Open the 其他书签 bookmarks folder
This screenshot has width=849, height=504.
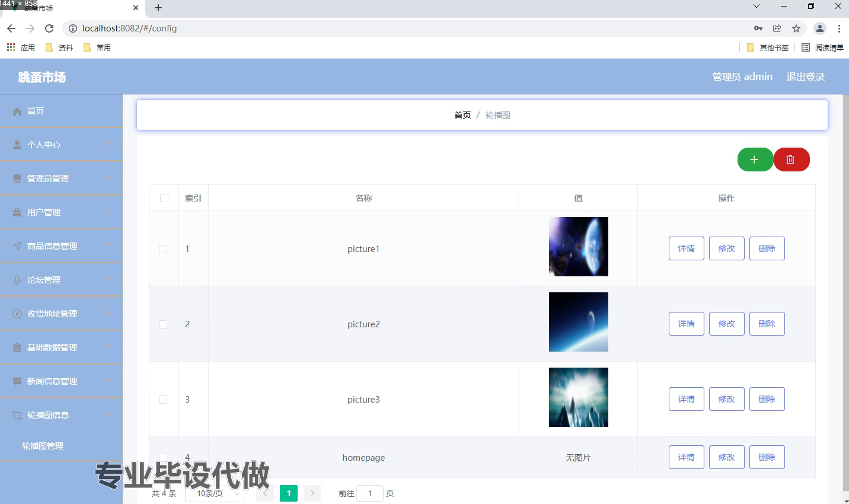768,47
